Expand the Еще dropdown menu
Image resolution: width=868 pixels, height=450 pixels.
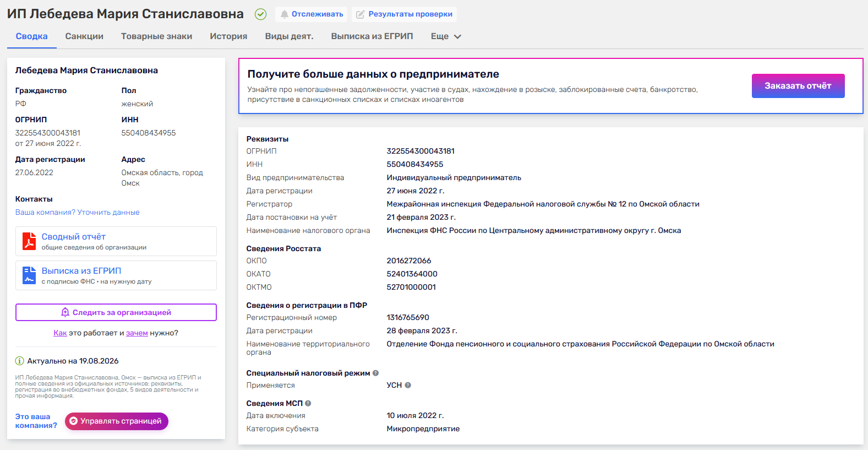[446, 36]
